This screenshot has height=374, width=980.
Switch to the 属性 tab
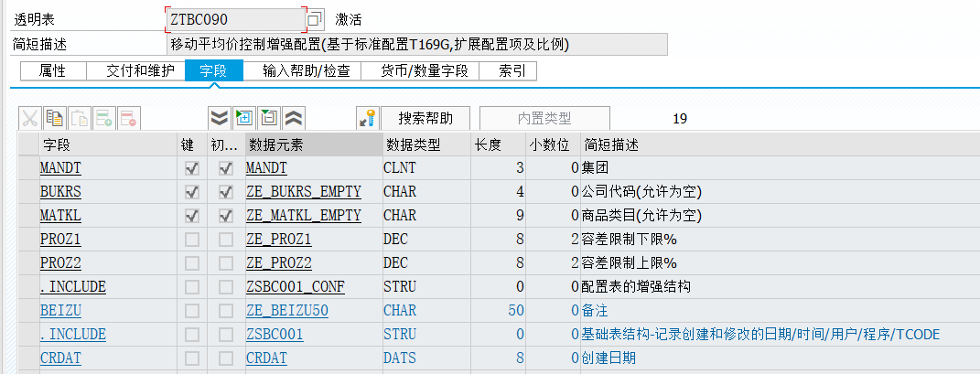pyautogui.click(x=53, y=70)
